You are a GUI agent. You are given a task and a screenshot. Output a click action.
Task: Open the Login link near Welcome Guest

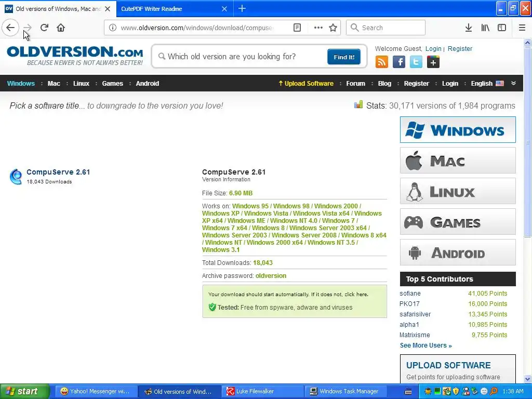[x=433, y=48]
